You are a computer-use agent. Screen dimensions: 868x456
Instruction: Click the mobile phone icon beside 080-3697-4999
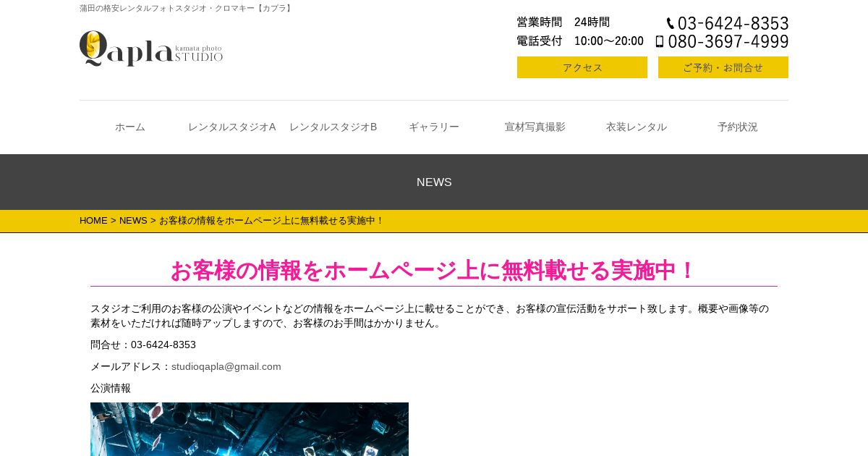click(x=660, y=42)
